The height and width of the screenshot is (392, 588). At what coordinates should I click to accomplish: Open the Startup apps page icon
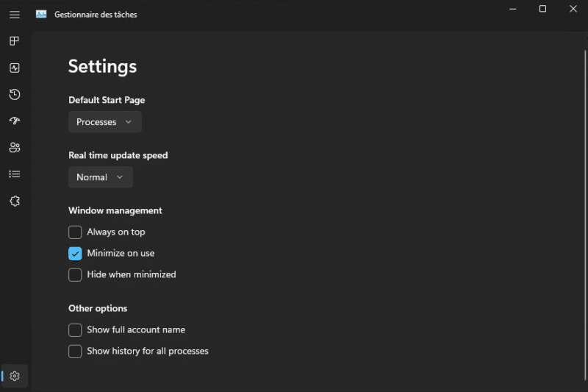coord(15,121)
